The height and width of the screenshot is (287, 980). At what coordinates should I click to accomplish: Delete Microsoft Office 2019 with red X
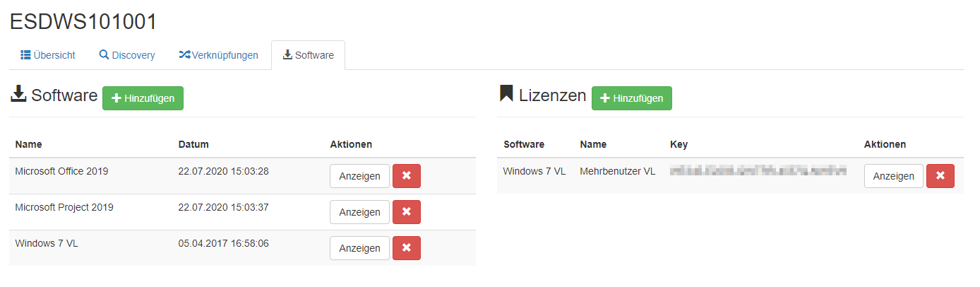click(406, 176)
